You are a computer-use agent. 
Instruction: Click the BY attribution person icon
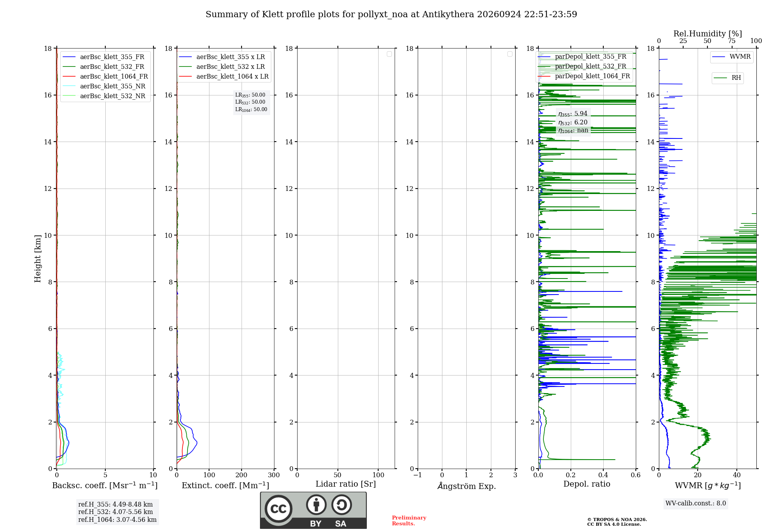(316, 505)
